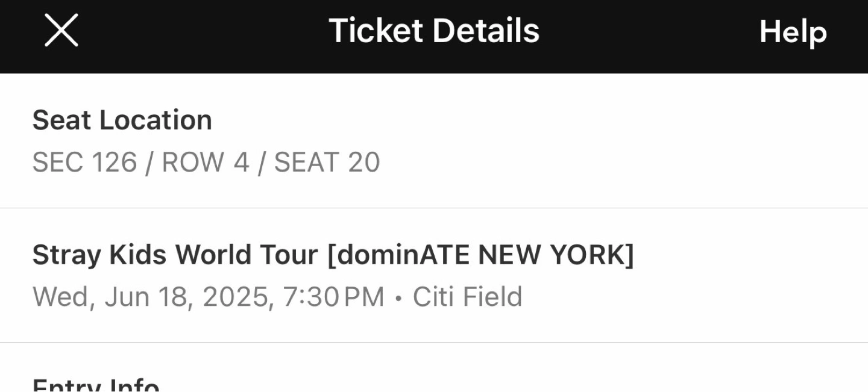Click the slash between ROW 4 and SEAT
Viewport: 868px width, 392px height.
pos(262,163)
